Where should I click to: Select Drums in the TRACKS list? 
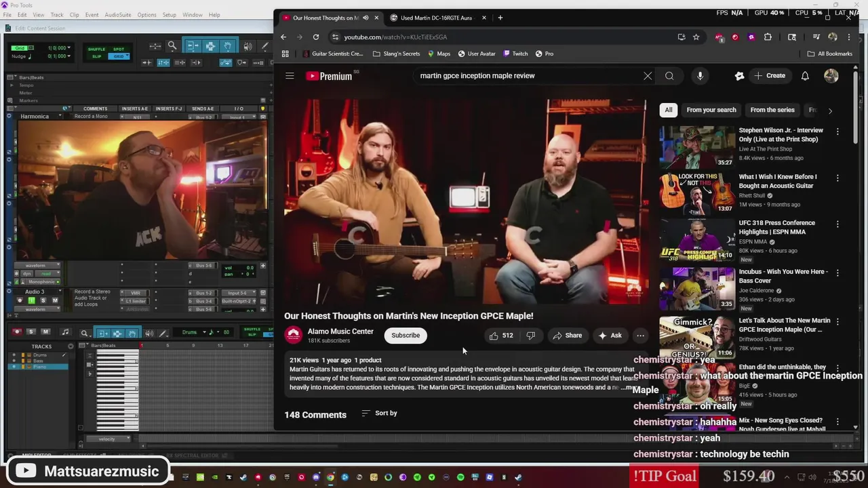(41, 355)
